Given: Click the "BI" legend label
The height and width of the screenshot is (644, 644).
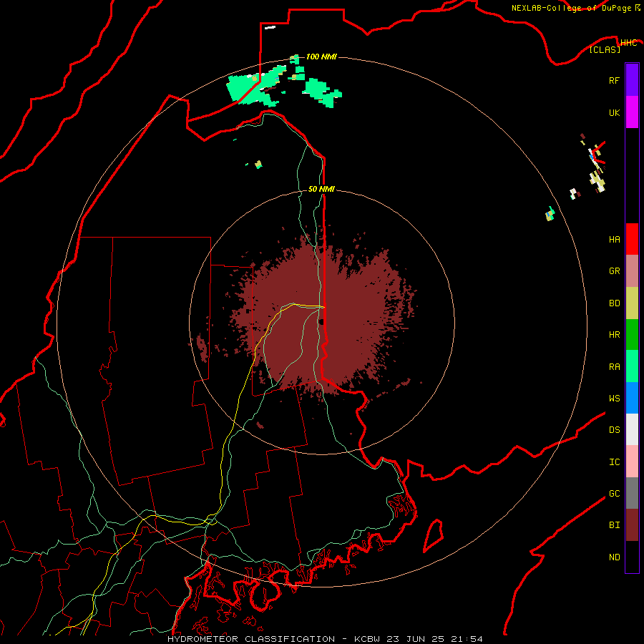Looking at the screenshot, I should pyautogui.click(x=614, y=525).
